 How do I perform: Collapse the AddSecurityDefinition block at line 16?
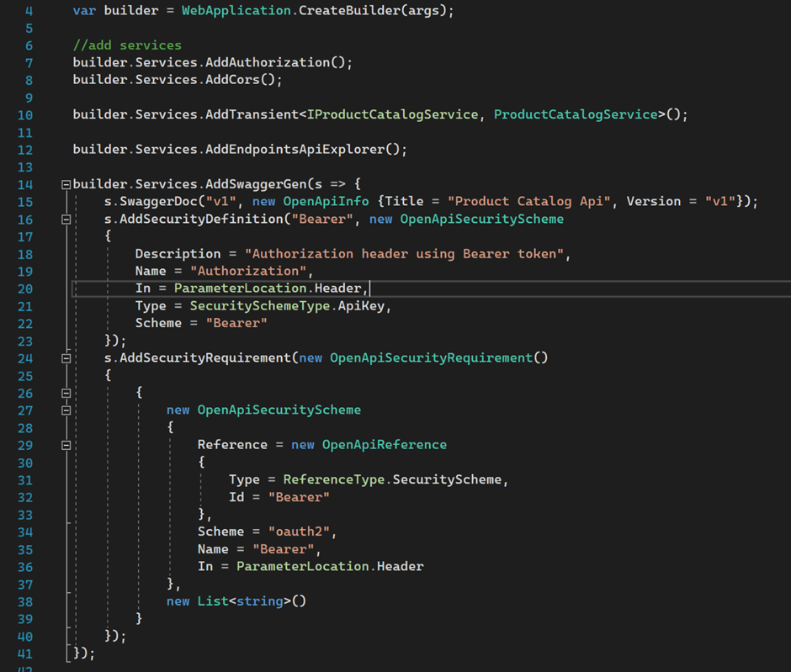tap(66, 218)
